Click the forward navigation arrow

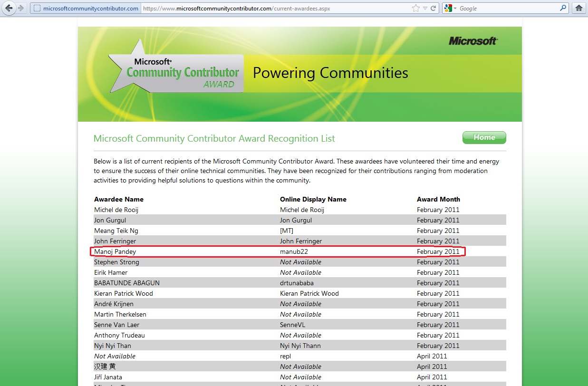tap(21, 8)
